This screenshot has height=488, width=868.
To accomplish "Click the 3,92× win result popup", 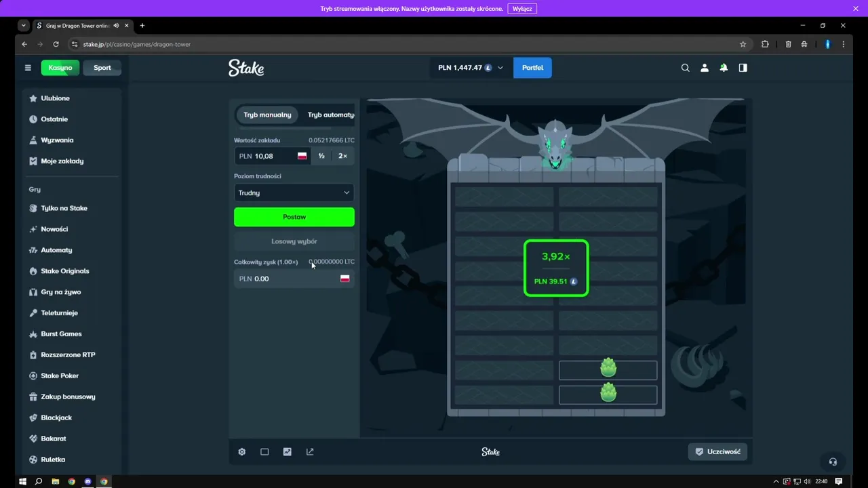I will [556, 268].
